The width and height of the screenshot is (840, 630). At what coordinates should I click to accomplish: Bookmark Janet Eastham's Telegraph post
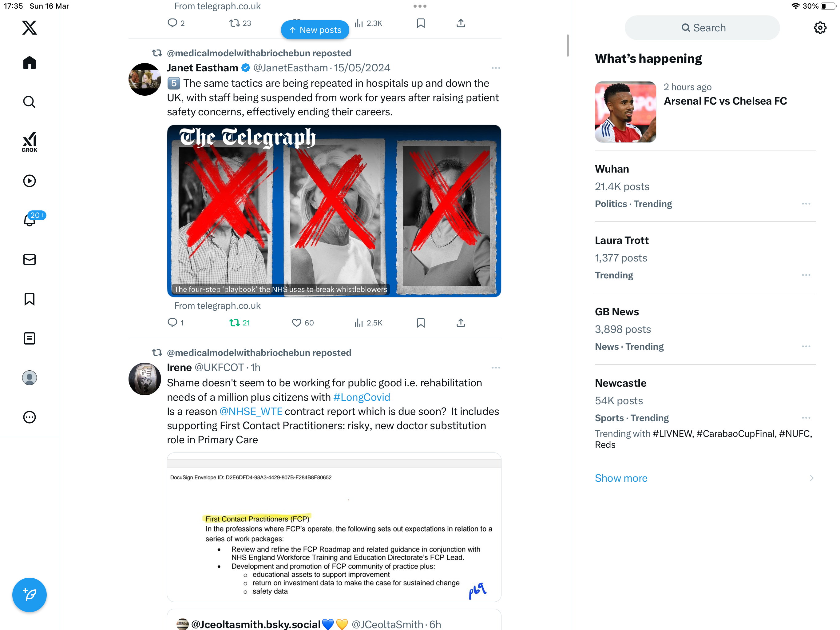tap(421, 323)
